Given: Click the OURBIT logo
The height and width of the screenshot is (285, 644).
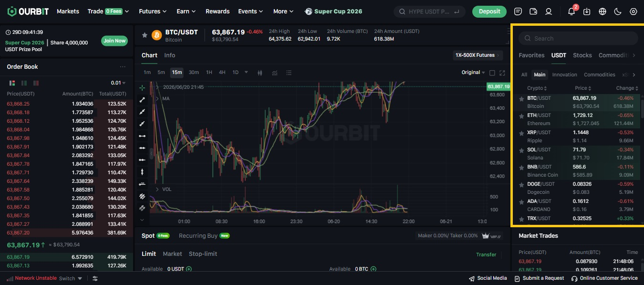Looking at the screenshot, I should pyautogui.click(x=29, y=11).
